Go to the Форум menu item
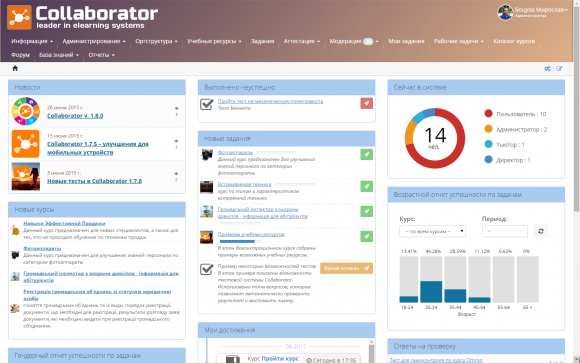580x363 pixels. click(x=20, y=55)
